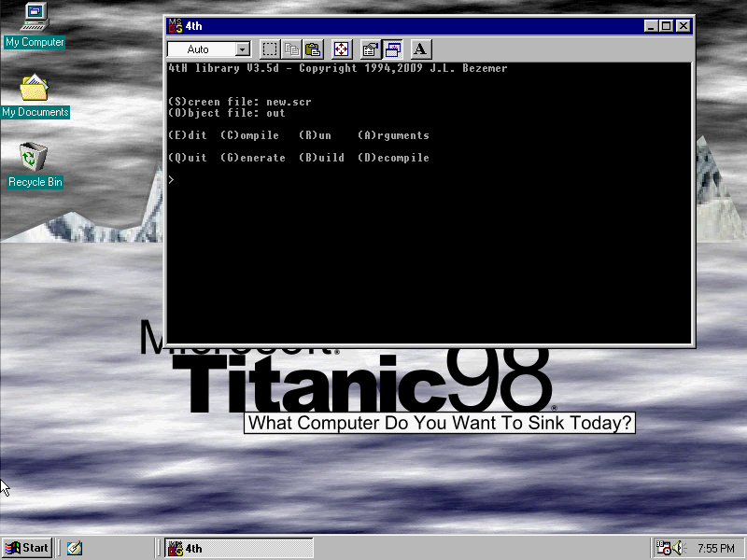Image resolution: width=747 pixels, height=560 pixels.
Task: Click the Copy toolbar icon
Action: 291,49
